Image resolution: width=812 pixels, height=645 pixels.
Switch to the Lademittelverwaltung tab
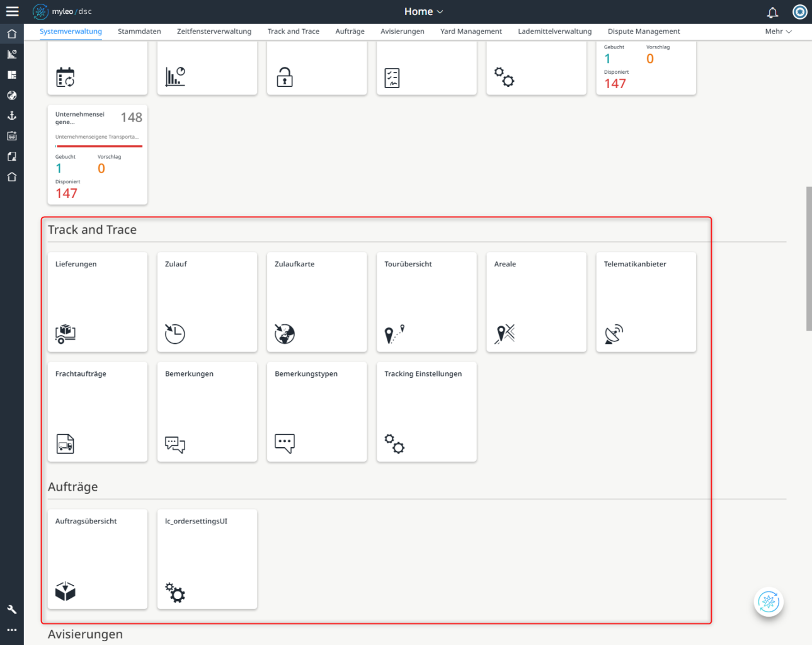555,31
